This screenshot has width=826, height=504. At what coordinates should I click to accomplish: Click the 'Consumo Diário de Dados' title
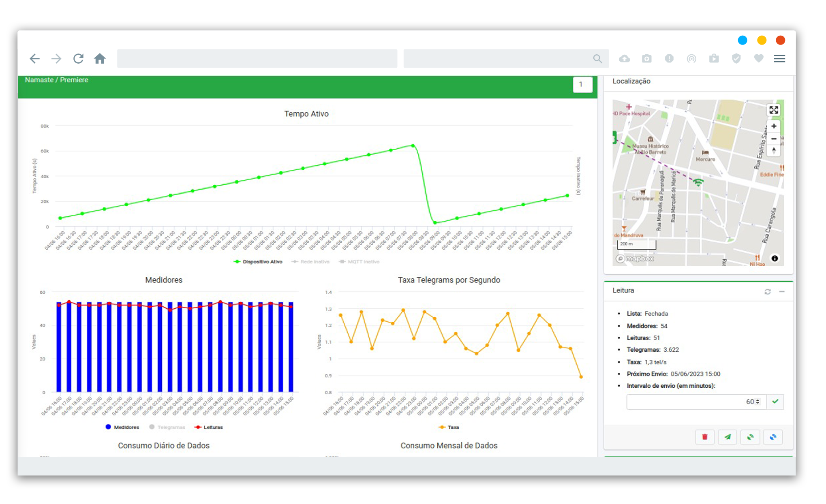pos(164,445)
